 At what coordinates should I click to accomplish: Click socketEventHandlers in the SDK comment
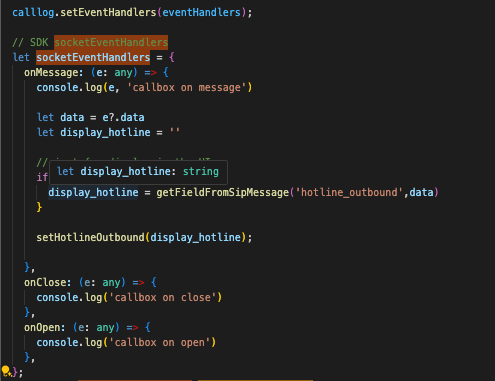(x=111, y=42)
